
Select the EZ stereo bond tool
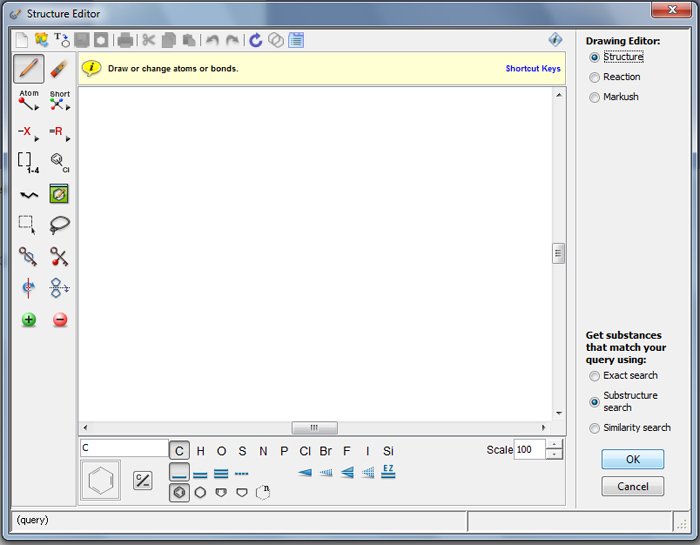[388, 472]
